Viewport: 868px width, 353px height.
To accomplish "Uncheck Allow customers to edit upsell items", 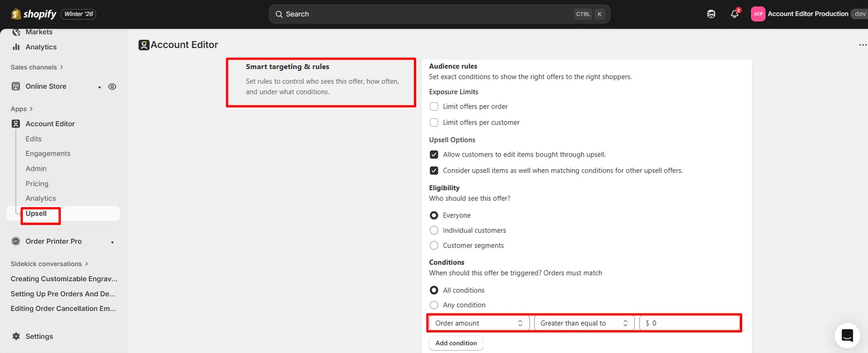I will click(434, 155).
